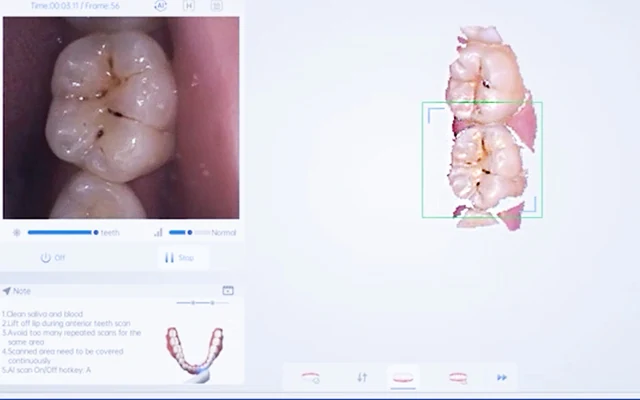Select the upper jaw scan step

point(311,378)
